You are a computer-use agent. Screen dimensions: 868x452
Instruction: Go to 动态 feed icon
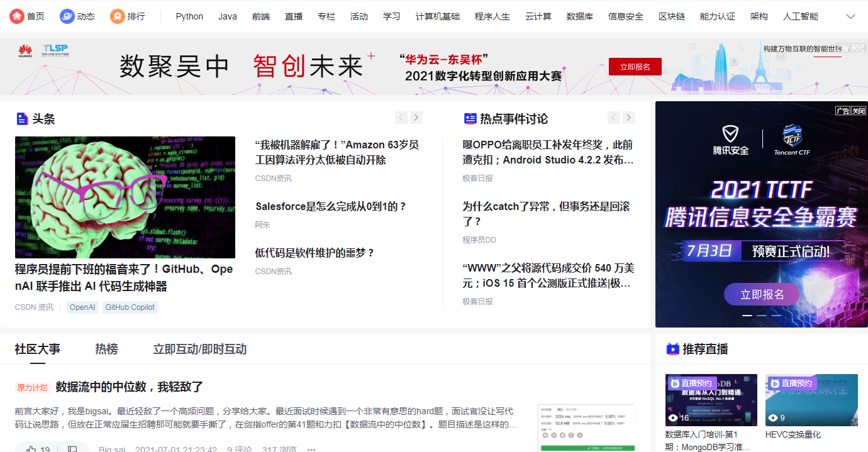click(x=67, y=16)
